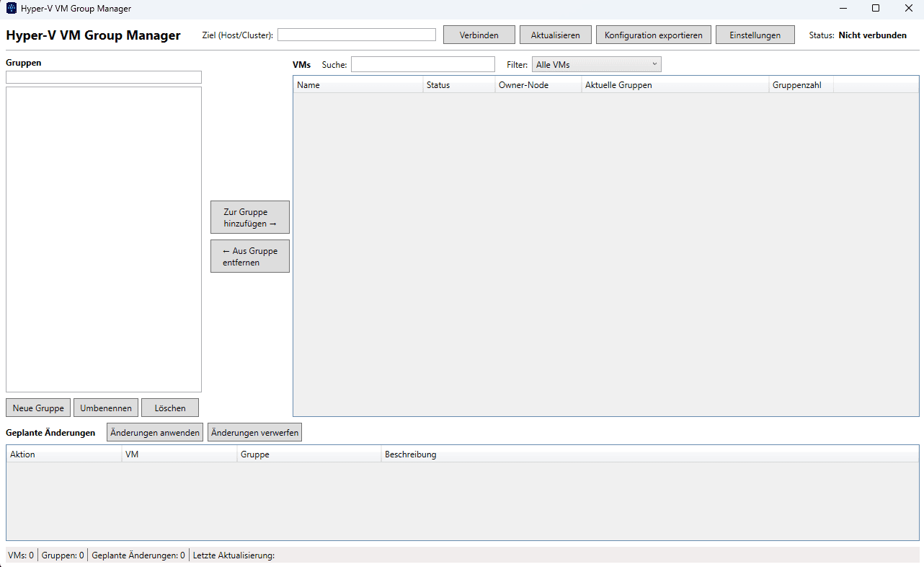The width and height of the screenshot is (924, 567).
Task: Click 'VMs: 0' in the status bar
Action: [21, 555]
